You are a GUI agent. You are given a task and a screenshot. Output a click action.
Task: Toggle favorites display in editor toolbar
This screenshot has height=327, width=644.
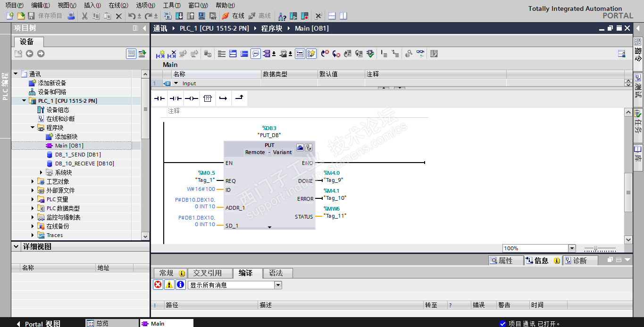(x=311, y=54)
